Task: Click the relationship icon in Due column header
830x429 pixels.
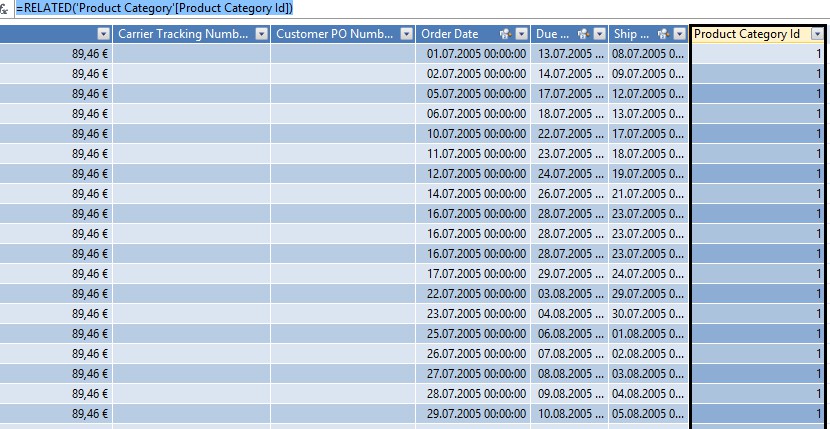Action: click(x=583, y=34)
